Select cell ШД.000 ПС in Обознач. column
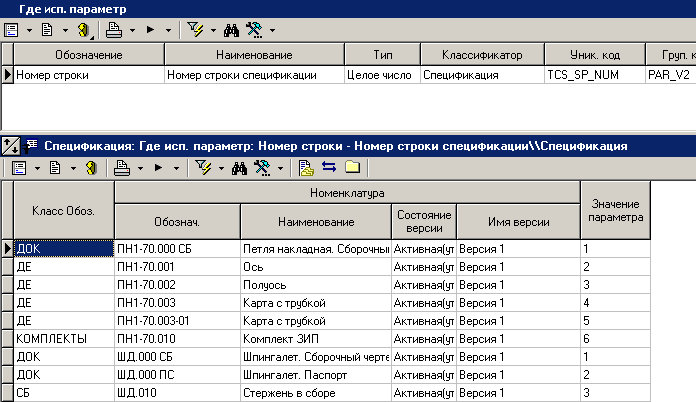The width and height of the screenshot is (696, 402). (x=177, y=374)
